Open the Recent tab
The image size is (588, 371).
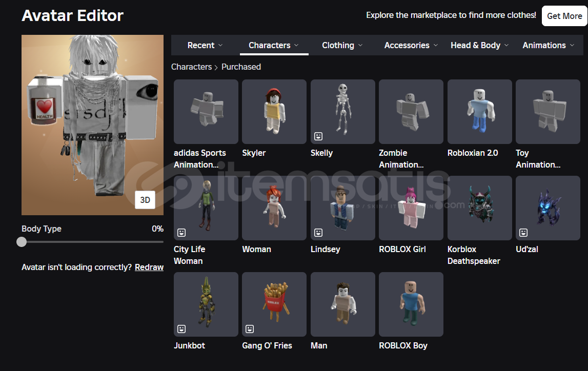tap(205, 45)
